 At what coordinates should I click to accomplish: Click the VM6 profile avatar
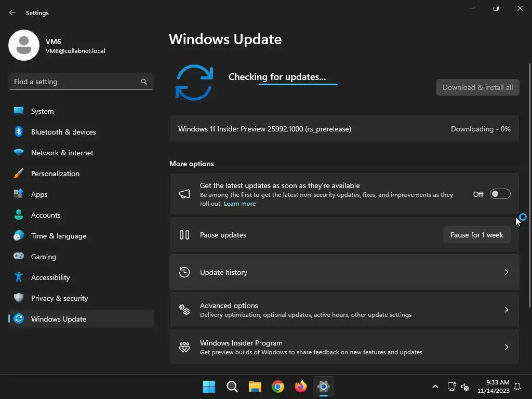click(x=24, y=45)
